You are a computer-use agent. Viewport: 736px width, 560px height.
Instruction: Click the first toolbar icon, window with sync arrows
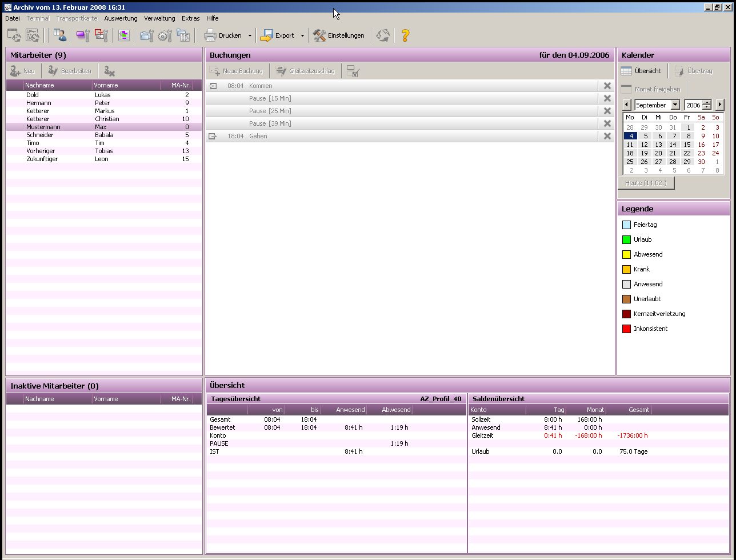tap(14, 35)
